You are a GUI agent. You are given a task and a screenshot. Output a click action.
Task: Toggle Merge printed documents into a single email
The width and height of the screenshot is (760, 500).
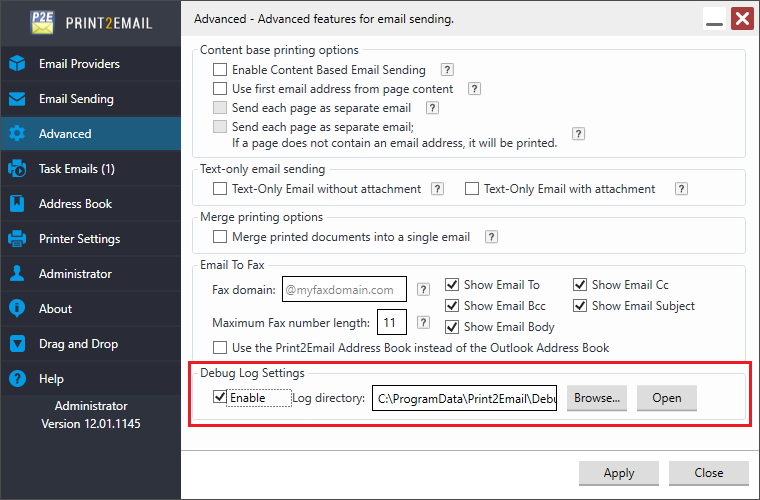pos(220,237)
